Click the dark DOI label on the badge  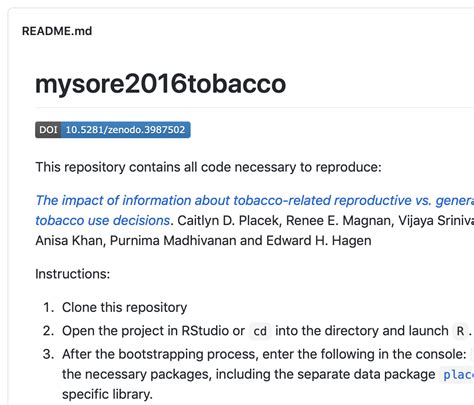pos(48,130)
